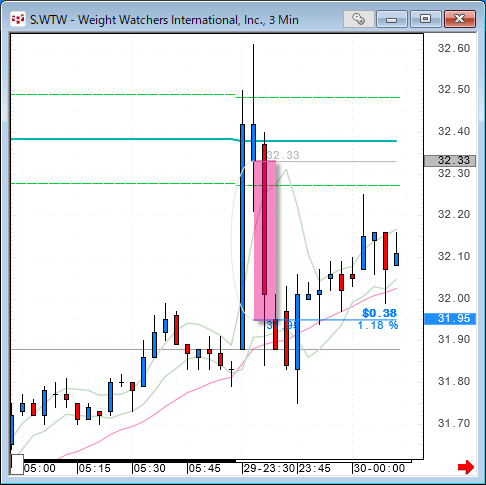Click the 05:30 time axis label

click(x=150, y=468)
